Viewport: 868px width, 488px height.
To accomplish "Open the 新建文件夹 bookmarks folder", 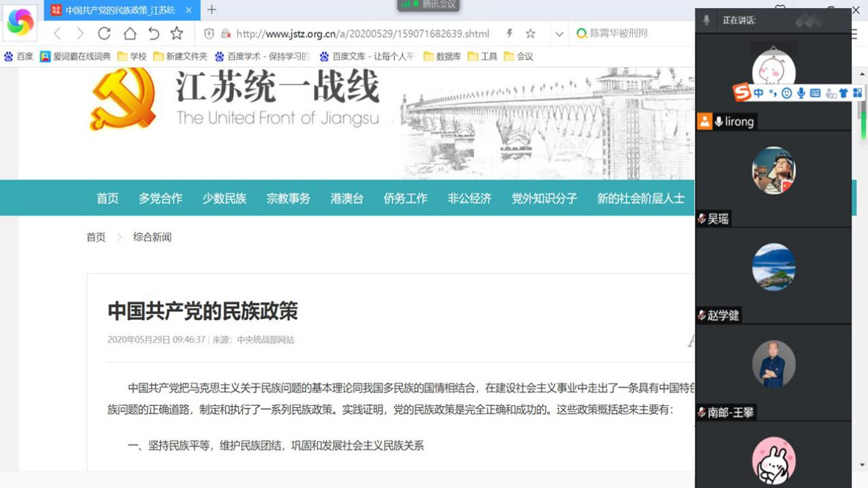I will point(180,57).
